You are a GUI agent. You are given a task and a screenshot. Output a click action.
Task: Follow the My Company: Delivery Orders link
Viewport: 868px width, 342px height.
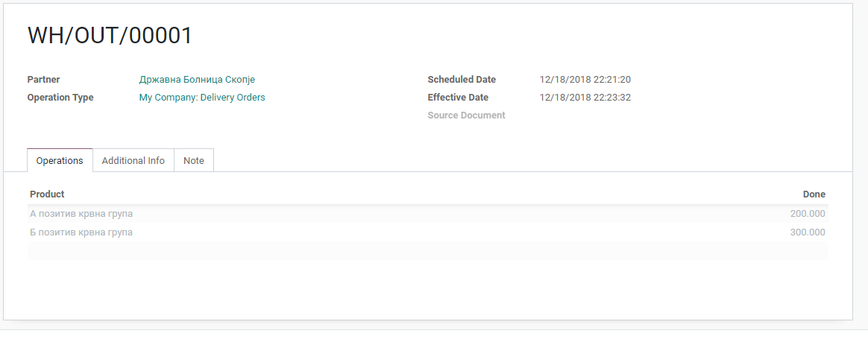click(x=202, y=98)
